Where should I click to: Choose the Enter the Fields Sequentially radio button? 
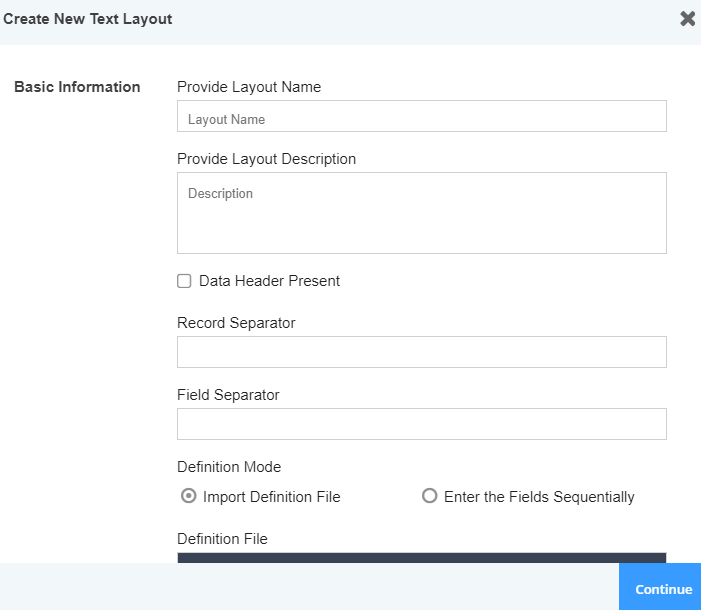pyautogui.click(x=430, y=496)
